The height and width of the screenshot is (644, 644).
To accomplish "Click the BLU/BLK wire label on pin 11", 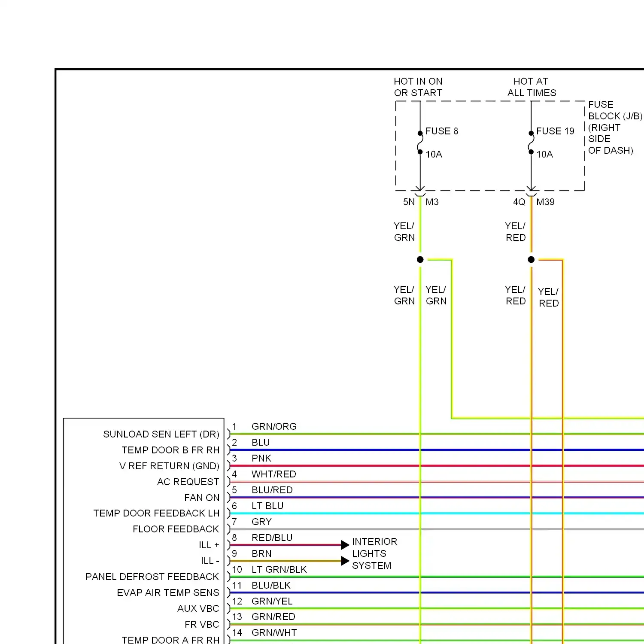I will click(x=271, y=585).
